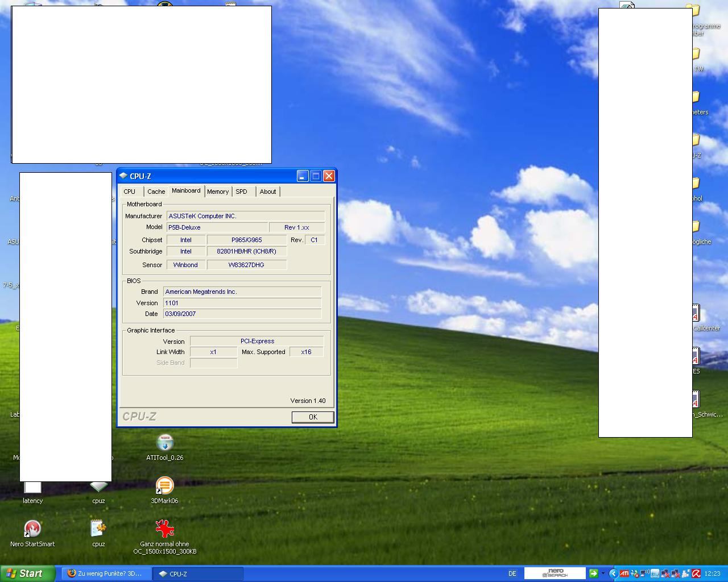The height and width of the screenshot is (582, 728).
Task: Switch to the SPD tab
Action: click(x=242, y=192)
